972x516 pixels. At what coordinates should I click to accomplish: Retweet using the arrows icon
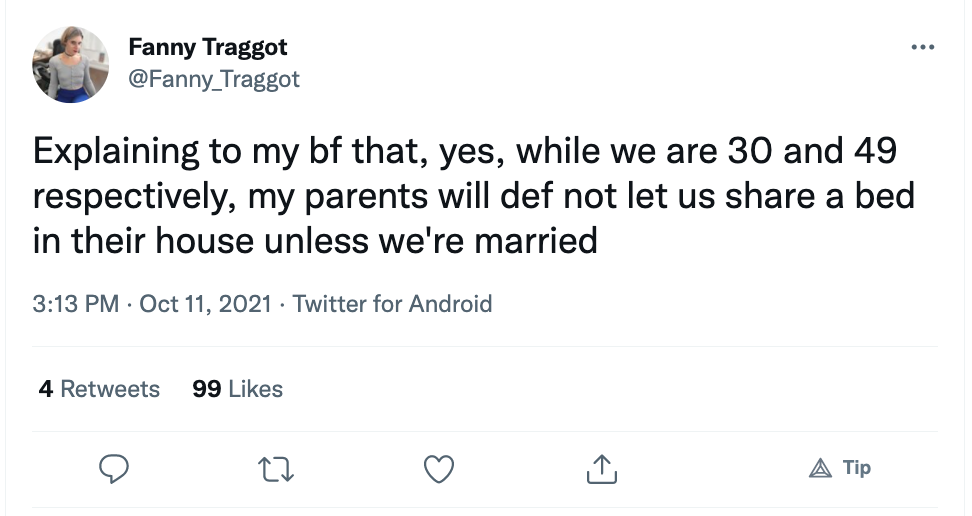pyautogui.click(x=276, y=469)
